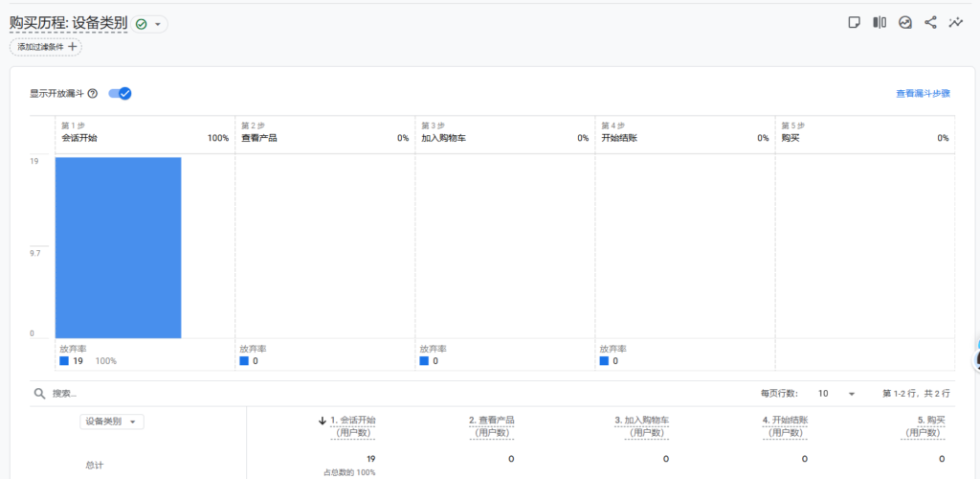Click the 添加过滤条件 button
The width and height of the screenshot is (980, 479).
click(x=46, y=47)
